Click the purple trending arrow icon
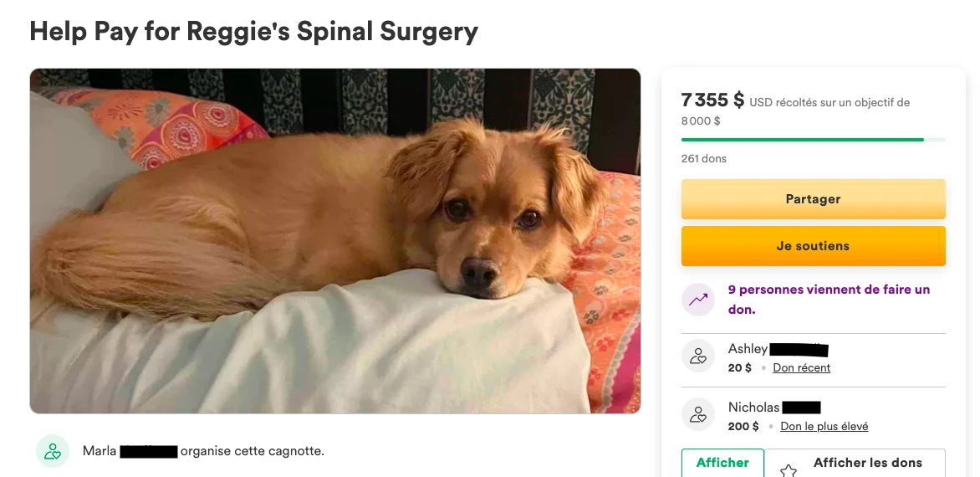Image resolution: width=980 pixels, height=477 pixels. [698, 300]
